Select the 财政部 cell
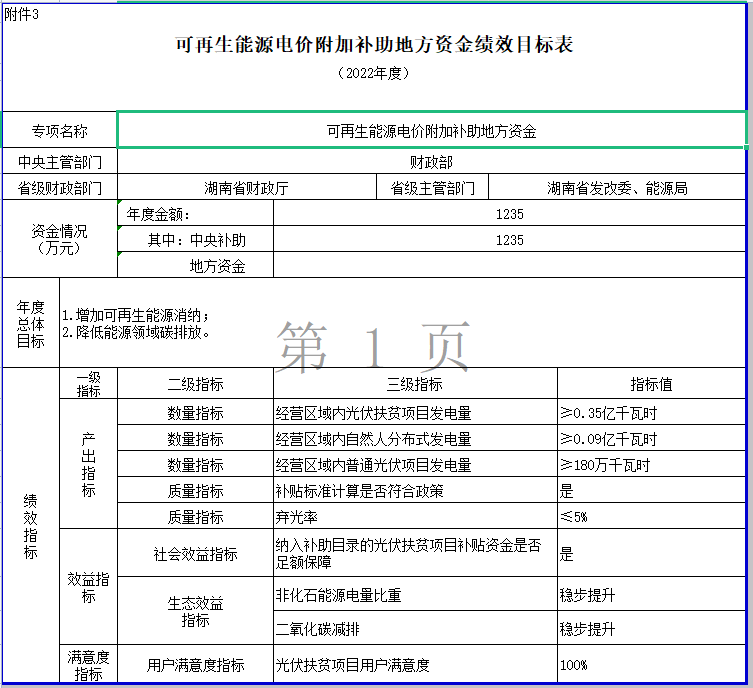The height and width of the screenshot is (688, 753). click(x=431, y=161)
